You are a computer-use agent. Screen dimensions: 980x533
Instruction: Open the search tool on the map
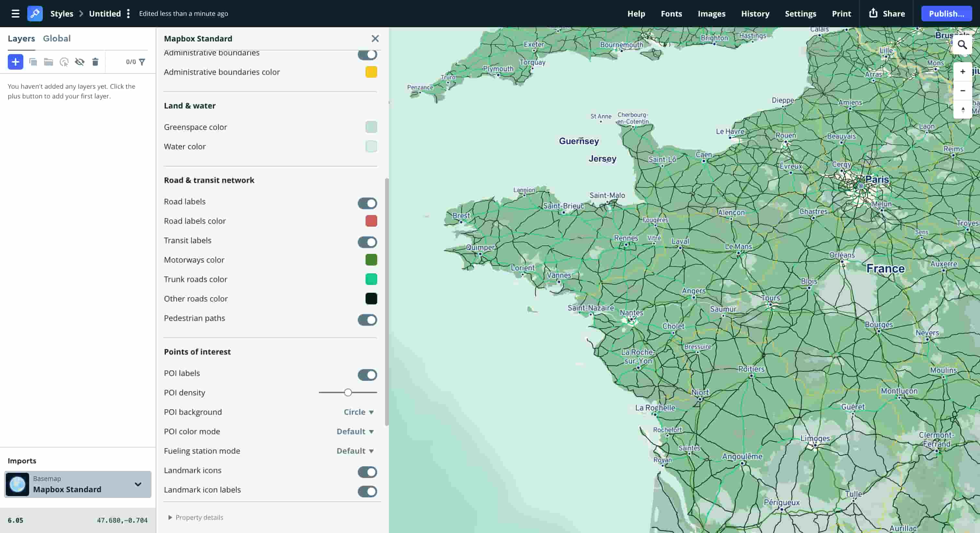(962, 45)
